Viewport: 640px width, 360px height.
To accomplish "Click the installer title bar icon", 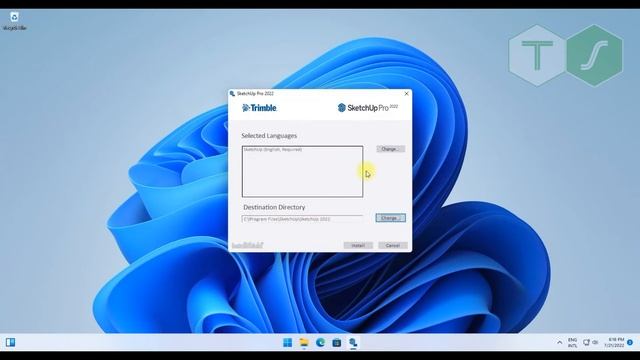I will [232, 93].
